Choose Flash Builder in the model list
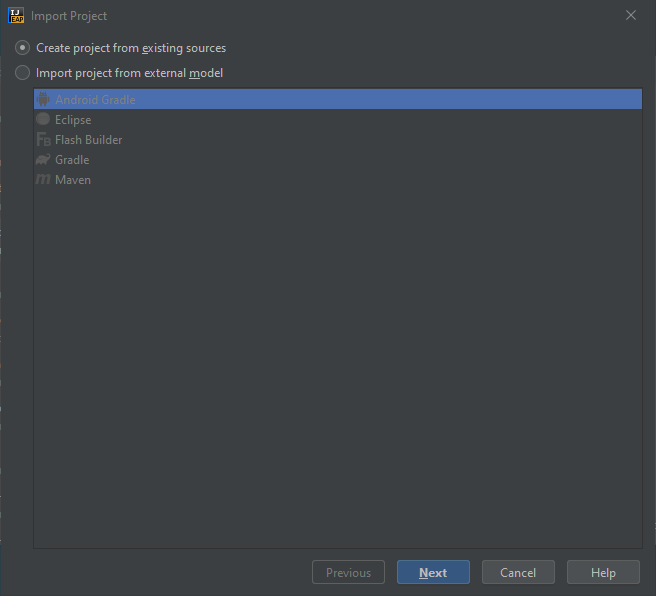The image size is (656, 596). coord(89,140)
